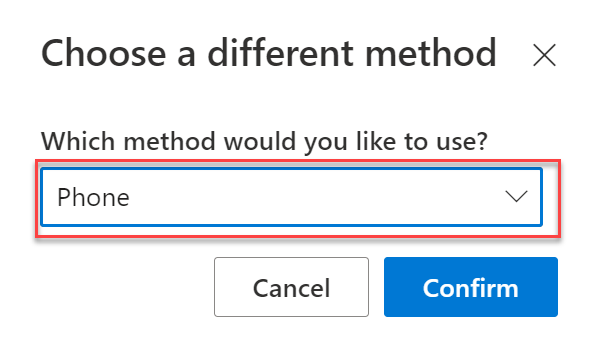603x361 pixels.
Task: Confirm the Phone method selection
Action: (x=471, y=287)
